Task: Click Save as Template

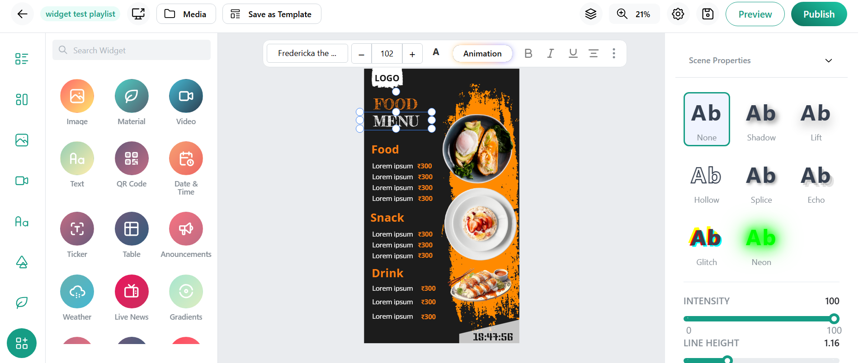Action: pyautogui.click(x=272, y=14)
